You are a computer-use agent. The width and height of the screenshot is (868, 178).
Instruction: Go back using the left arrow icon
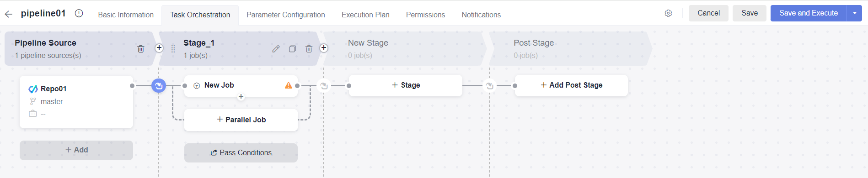coord(8,14)
